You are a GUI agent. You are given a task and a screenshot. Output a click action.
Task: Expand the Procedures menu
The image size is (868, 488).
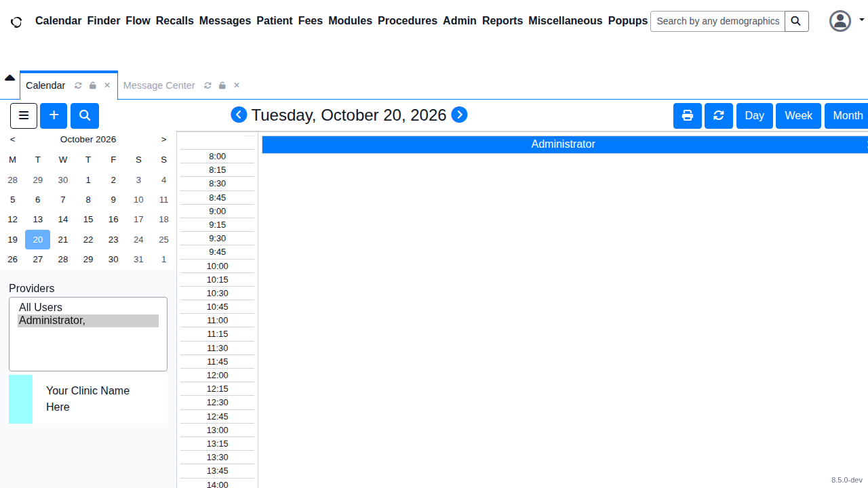[x=408, y=21]
